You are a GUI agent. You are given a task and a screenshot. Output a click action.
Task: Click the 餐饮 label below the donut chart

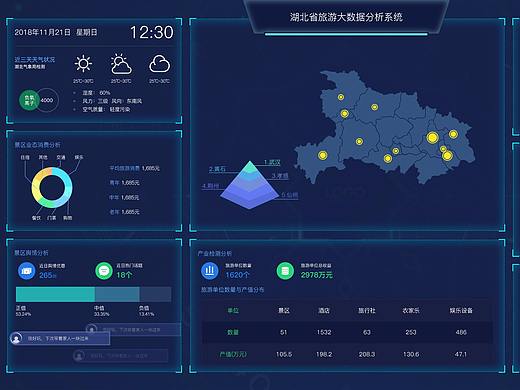[x=36, y=218]
